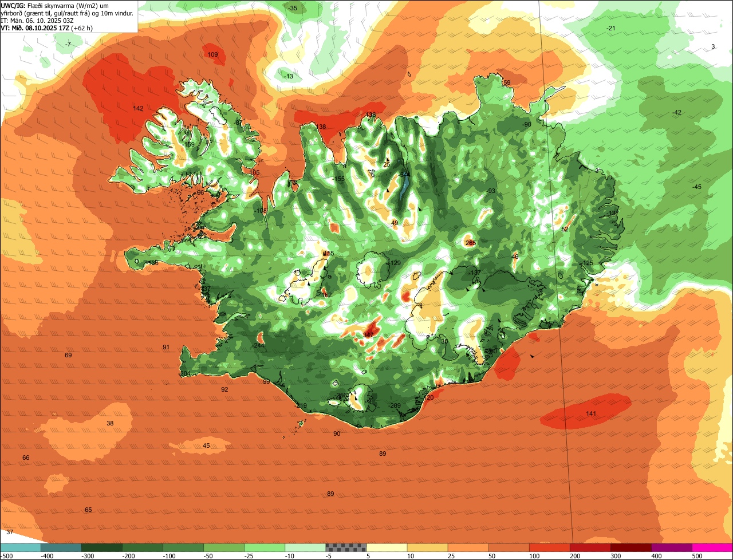Pick the red-orange swatch between 100 and 200

coord(550,547)
